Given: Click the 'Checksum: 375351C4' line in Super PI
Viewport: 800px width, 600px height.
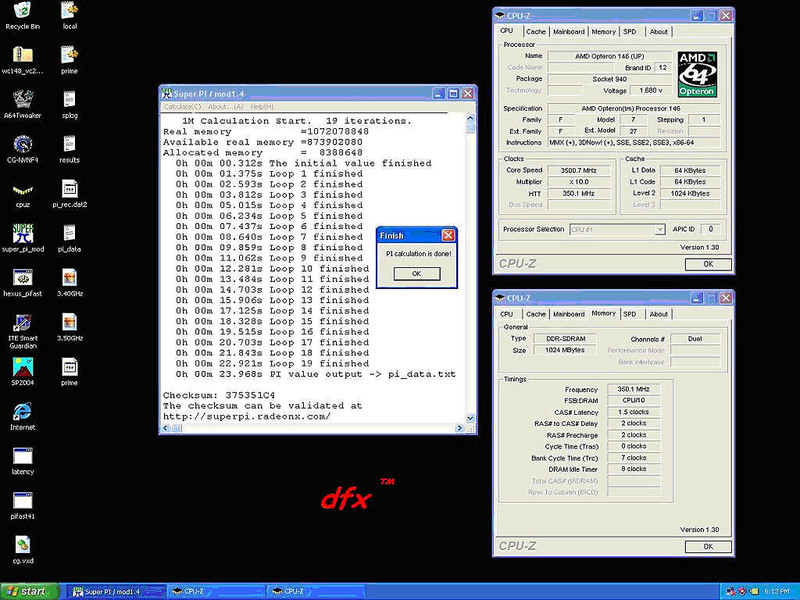Looking at the screenshot, I should point(219,395).
